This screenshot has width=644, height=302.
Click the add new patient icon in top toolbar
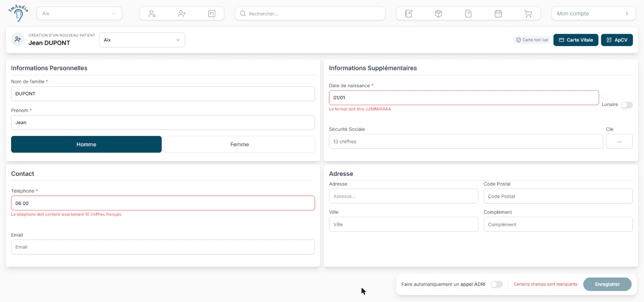182,14
